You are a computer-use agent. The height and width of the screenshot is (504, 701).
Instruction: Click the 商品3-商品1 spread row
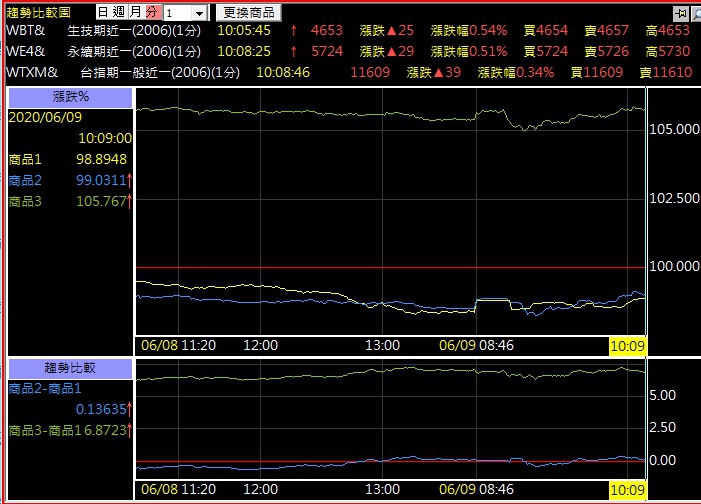(71, 430)
